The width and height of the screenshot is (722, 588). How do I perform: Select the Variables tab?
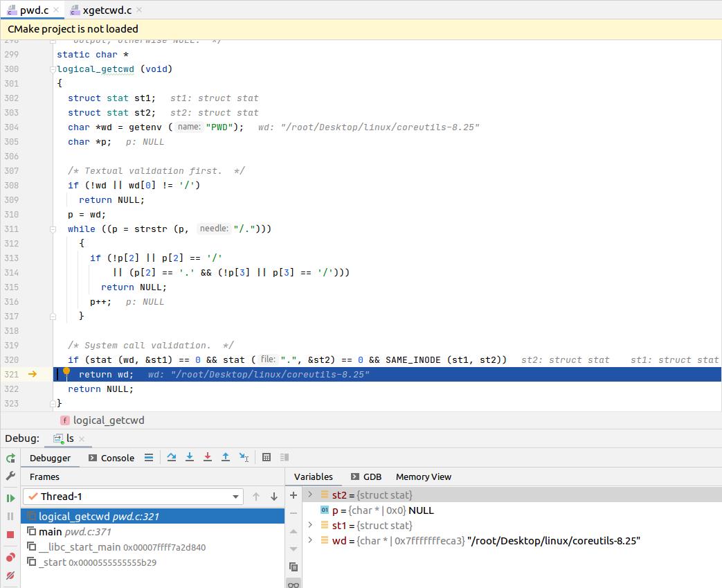313,477
